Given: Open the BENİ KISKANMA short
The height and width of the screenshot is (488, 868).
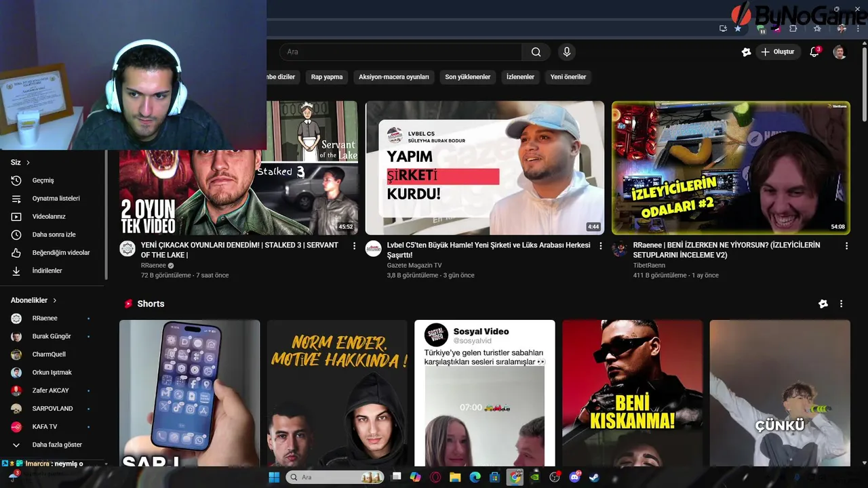Looking at the screenshot, I should coord(632,393).
